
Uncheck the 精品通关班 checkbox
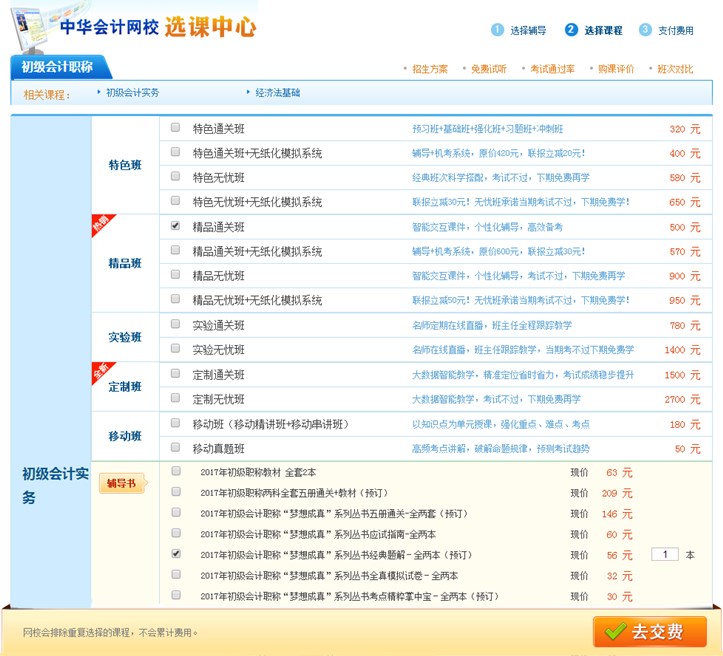coord(176,226)
